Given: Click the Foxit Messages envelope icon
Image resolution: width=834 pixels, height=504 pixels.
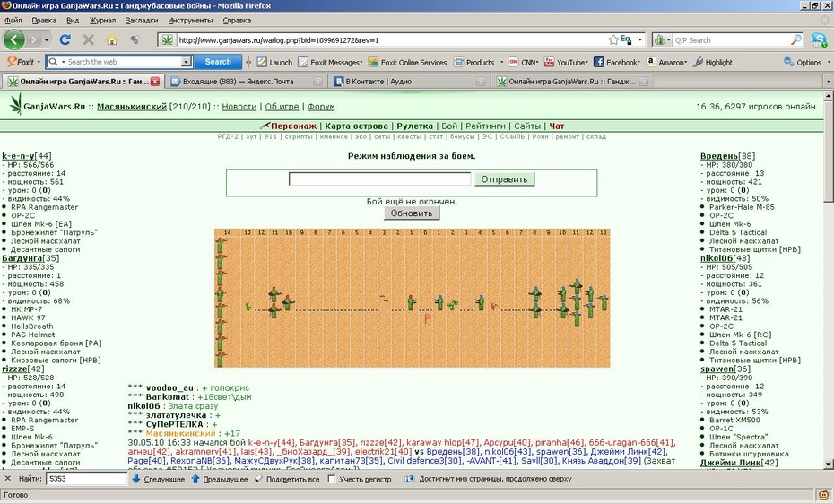Looking at the screenshot, I should 303,62.
